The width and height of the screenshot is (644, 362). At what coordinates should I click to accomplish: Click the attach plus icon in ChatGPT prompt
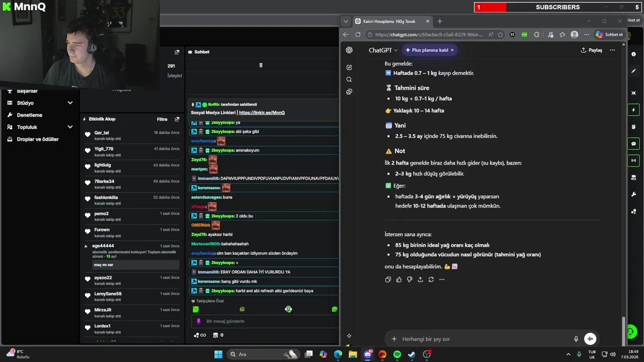coord(394,339)
